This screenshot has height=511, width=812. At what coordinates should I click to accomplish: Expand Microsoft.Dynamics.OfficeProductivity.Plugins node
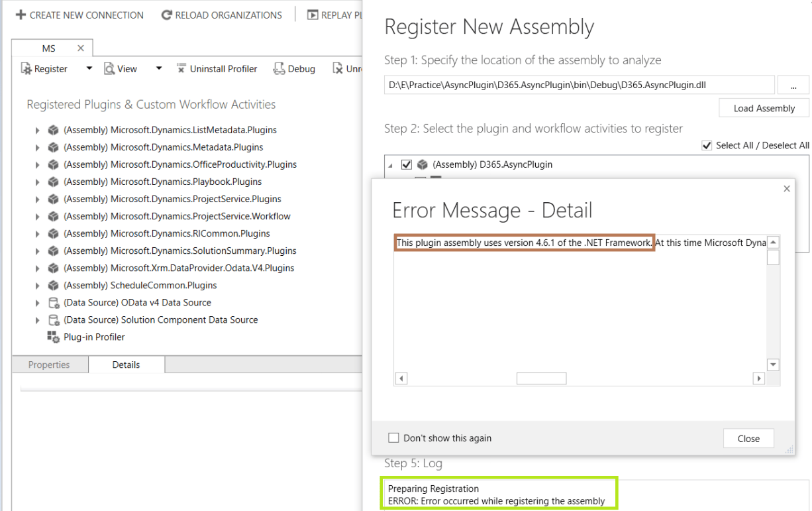(x=38, y=164)
